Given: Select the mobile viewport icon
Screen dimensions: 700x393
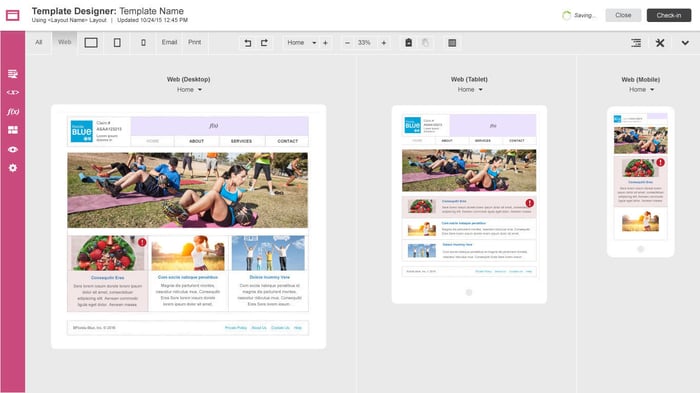Looking at the screenshot, I should 143,42.
